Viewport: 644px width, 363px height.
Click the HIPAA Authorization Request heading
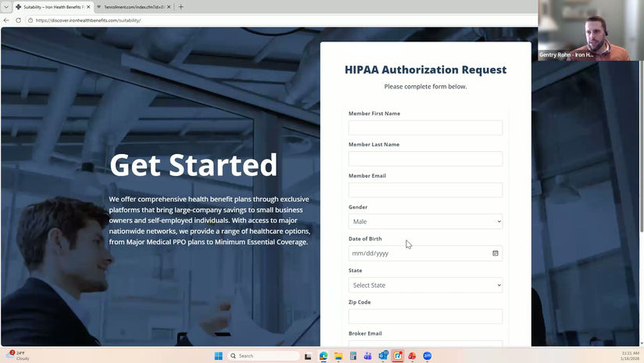[425, 70]
